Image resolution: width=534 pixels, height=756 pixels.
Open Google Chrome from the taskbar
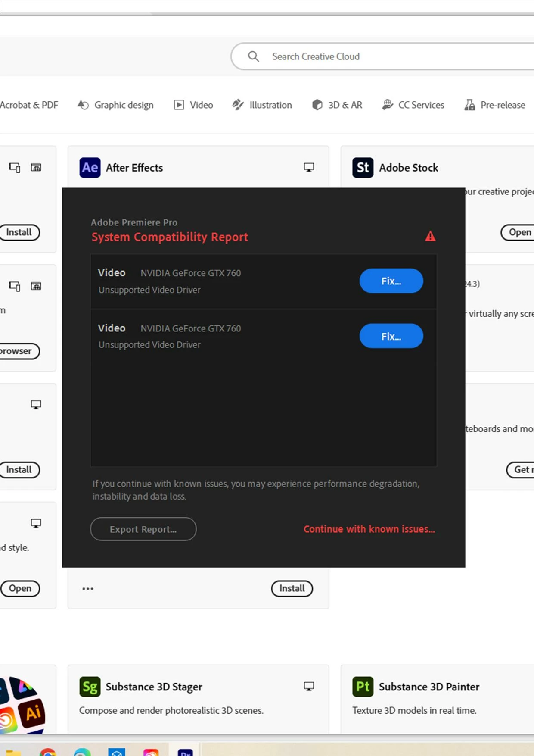pos(48,752)
